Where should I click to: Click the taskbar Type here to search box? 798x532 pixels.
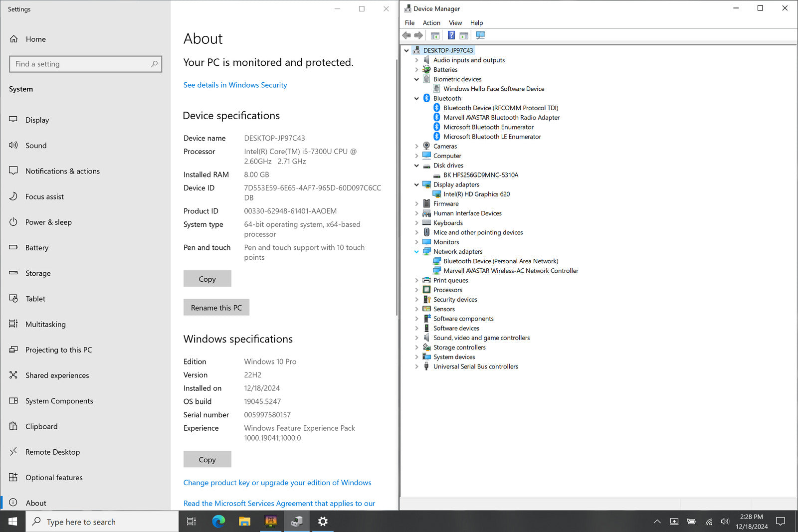coord(102,522)
